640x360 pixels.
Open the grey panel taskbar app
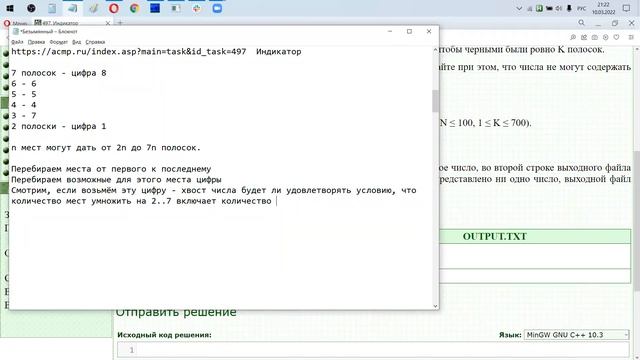point(176,8)
